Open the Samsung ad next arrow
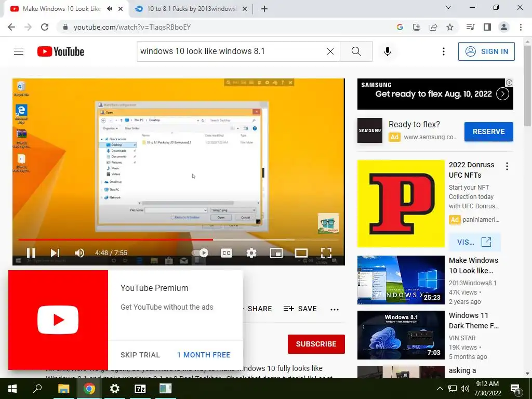Viewport: 532px width, 399px height. coord(502,94)
